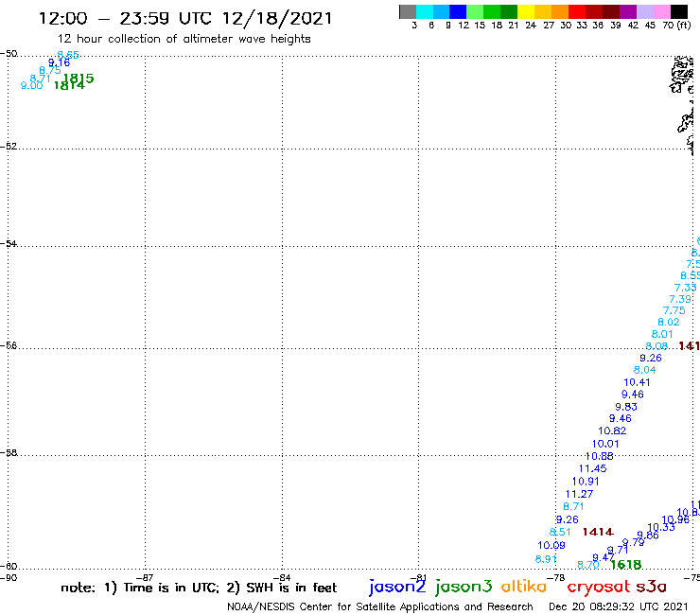Screen dimensions: 700x615
Task: Click the wave height value 10.62
Action: point(612,431)
